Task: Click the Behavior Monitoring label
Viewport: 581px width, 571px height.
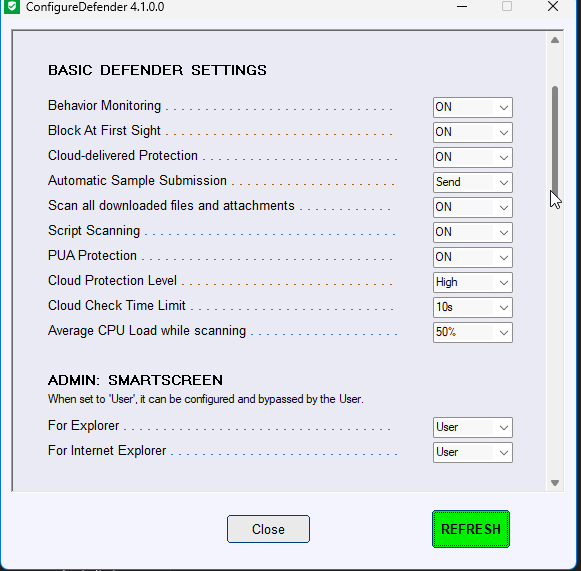Action: pyautogui.click(x=104, y=106)
